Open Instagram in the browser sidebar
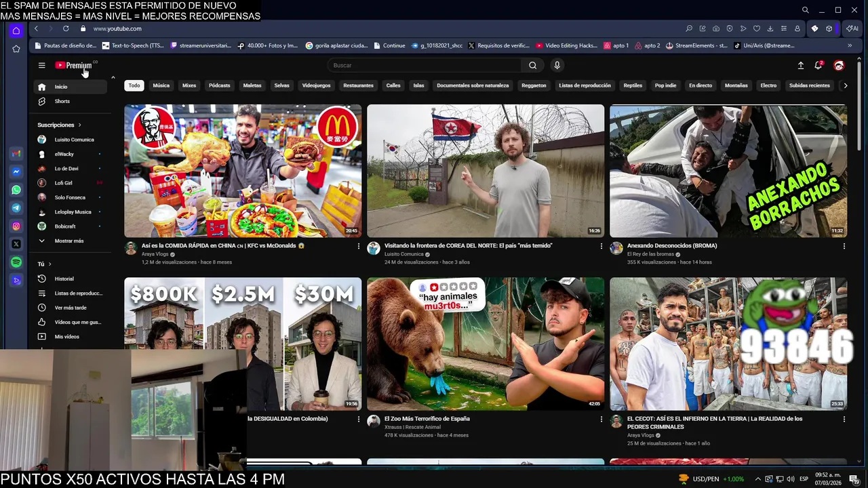Viewport: 868px width, 488px height. [x=16, y=226]
